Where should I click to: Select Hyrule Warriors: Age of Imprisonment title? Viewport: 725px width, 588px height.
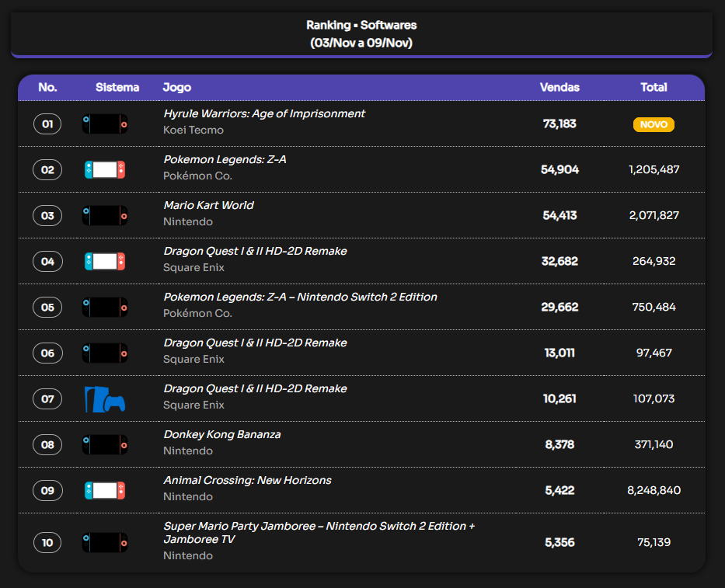pos(264,113)
